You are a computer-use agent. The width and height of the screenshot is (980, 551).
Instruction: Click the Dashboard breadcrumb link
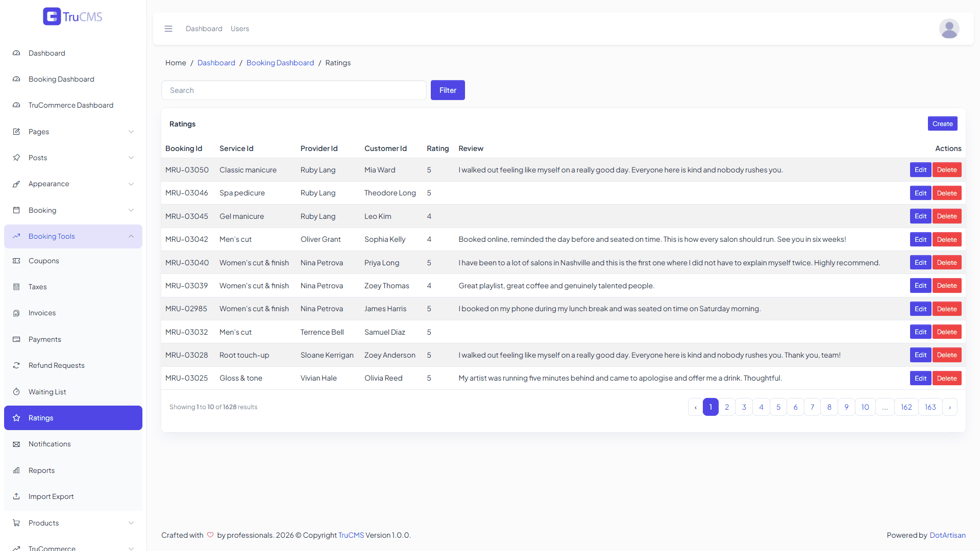(x=216, y=63)
